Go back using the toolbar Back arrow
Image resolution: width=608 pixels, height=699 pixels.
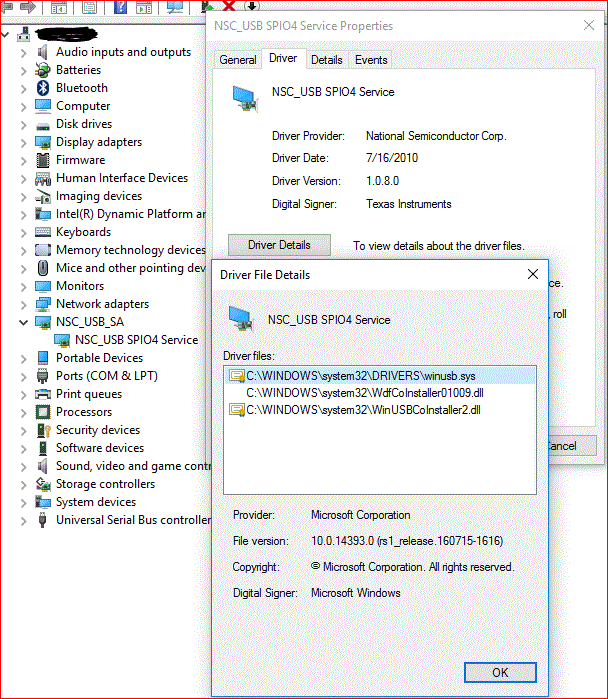click(x=7, y=6)
